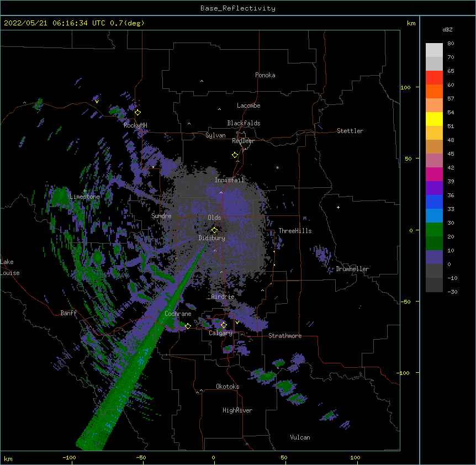The height and width of the screenshot is (465, 476).
Task: Click the light gray 70 dBZ legend swatch
Action: tap(434, 50)
